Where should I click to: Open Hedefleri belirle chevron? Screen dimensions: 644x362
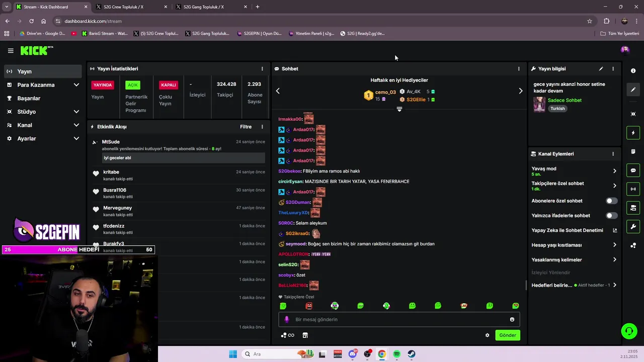(x=614, y=285)
